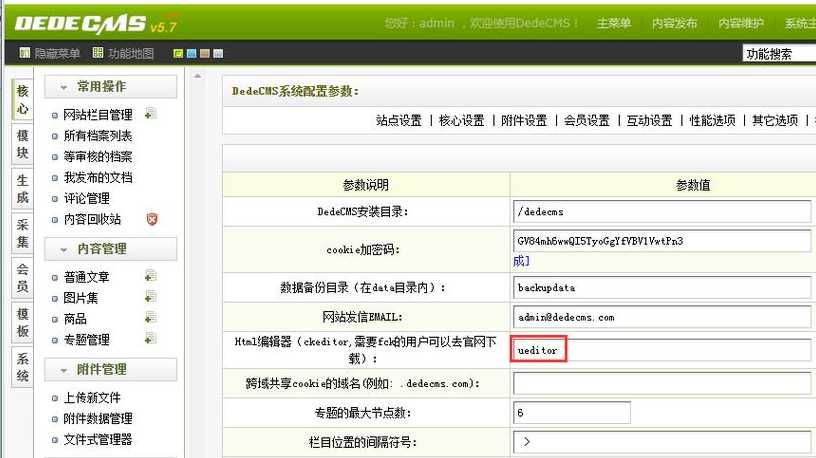Switch to the 模块 side tab
This screenshot has height=458, width=816.
(x=22, y=144)
